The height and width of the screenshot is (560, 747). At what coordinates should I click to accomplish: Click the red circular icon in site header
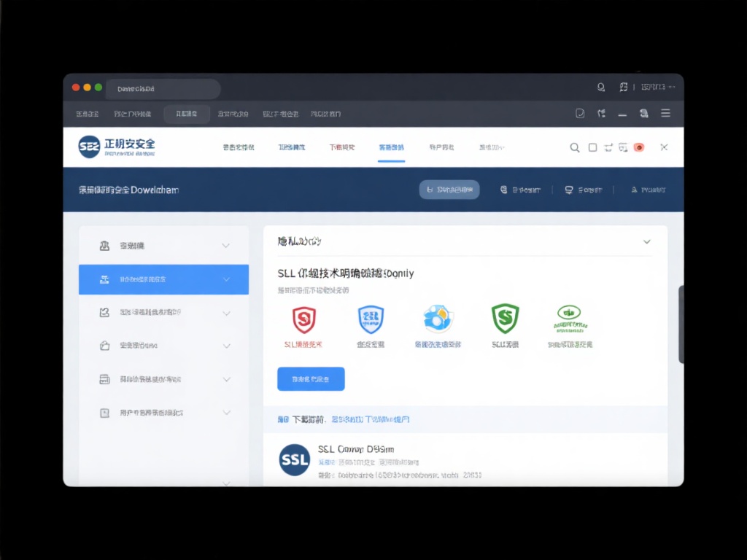639,147
